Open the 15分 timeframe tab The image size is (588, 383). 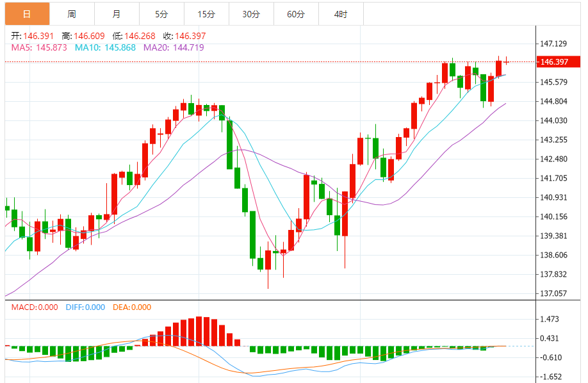pyautogui.click(x=206, y=14)
